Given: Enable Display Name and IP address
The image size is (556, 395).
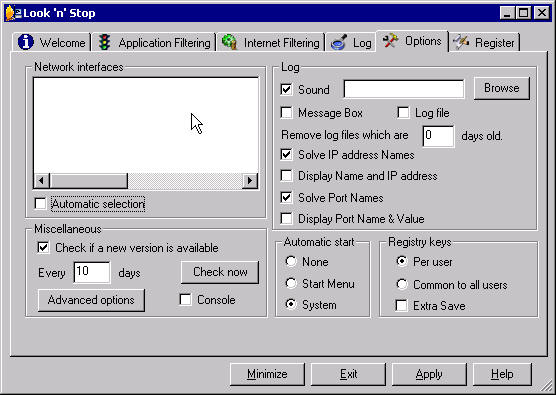Looking at the screenshot, I should (286, 176).
